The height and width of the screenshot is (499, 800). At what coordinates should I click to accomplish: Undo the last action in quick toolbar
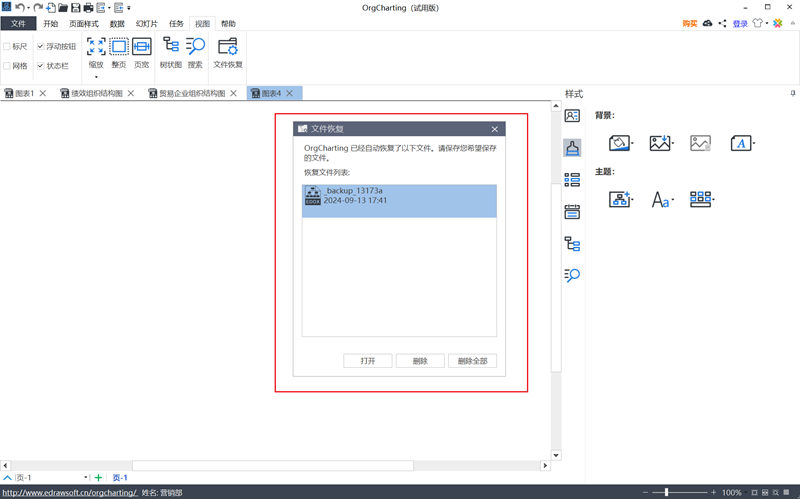19,8
